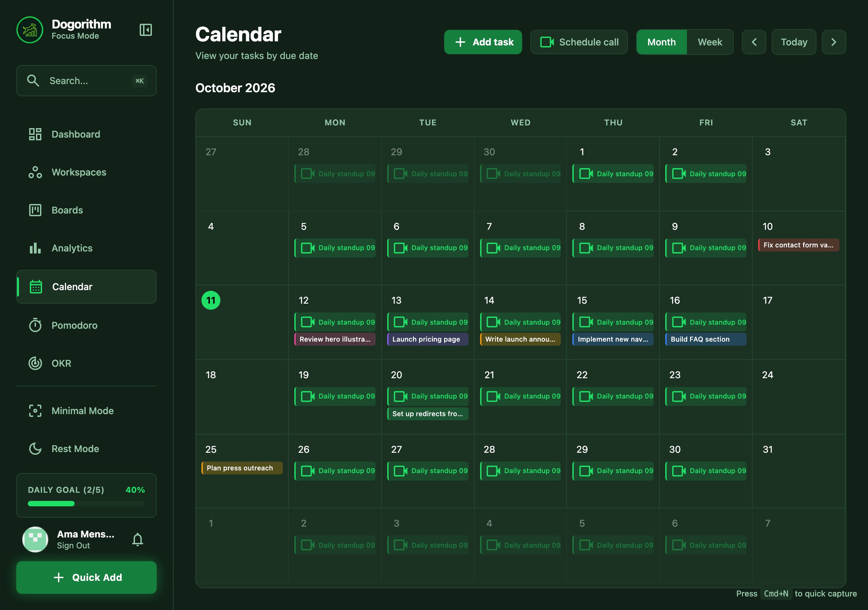This screenshot has width=868, height=610.
Task: Click the Quick Add button
Action: pyautogui.click(x=86, y=577)
